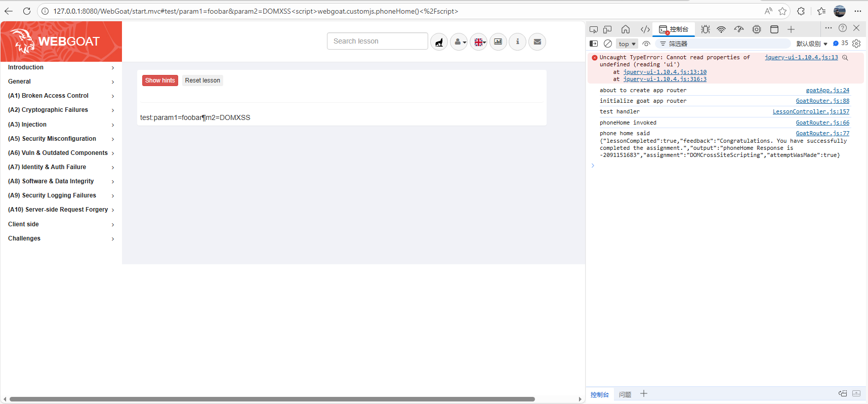Open the Memory chip icon panel
This screenshot has height=404, width=868.
pyautogui.click(x=757, y=29)
